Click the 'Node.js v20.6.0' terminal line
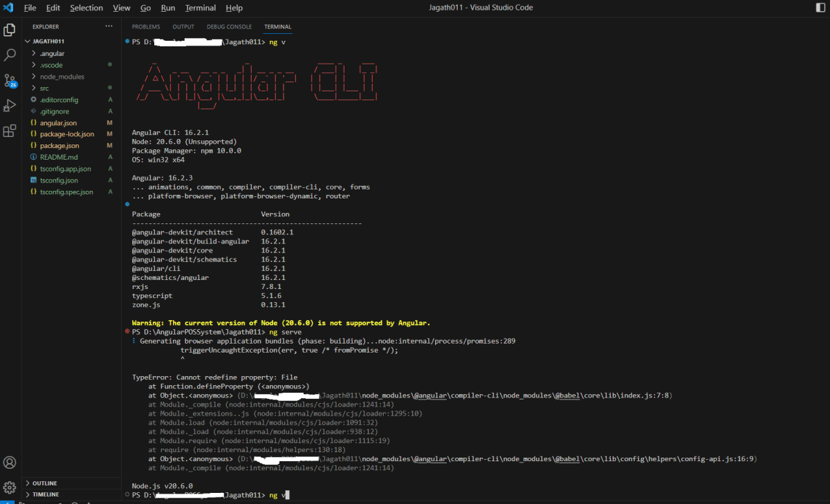This screenshot has width=830, height=504. pyautogui.click(x=162, y=486)
